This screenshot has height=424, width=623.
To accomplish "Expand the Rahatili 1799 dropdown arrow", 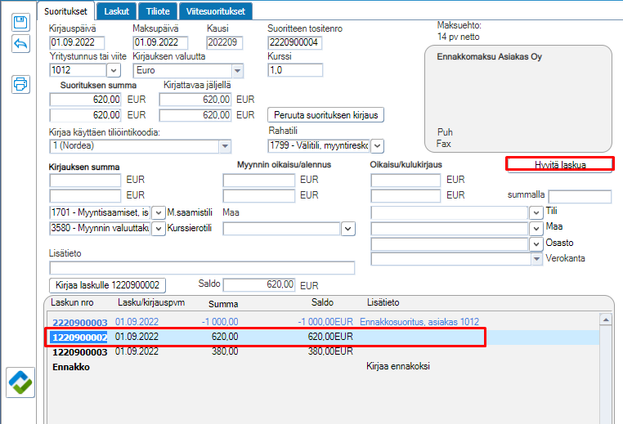I will click(x=377, y=146).
